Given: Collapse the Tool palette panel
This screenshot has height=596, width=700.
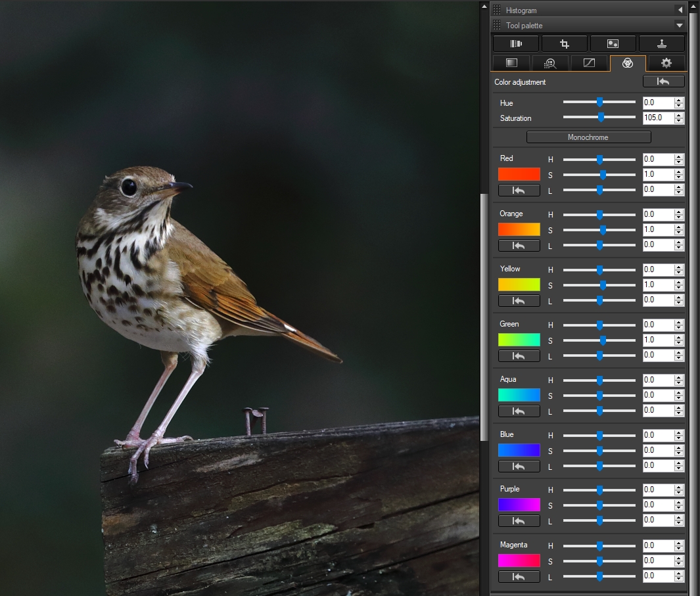Looking at the screenshot, I should (679, 25).
